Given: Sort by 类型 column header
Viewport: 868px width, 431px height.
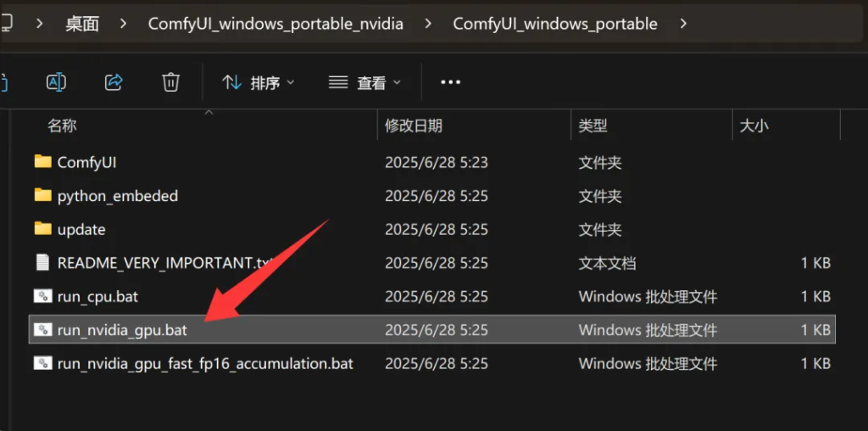Looking at the screenshot, I should [593, 126].
